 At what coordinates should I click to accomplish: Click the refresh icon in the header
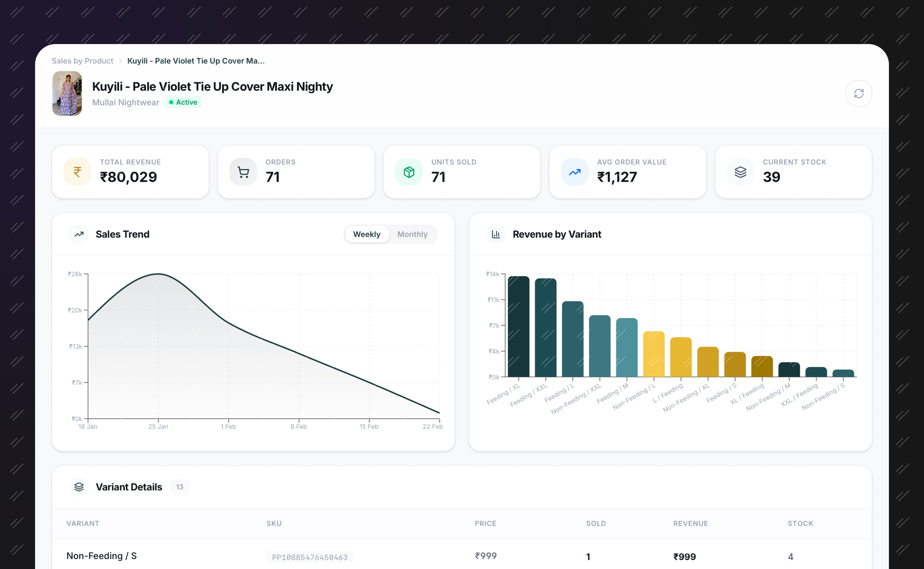[859, 93]
